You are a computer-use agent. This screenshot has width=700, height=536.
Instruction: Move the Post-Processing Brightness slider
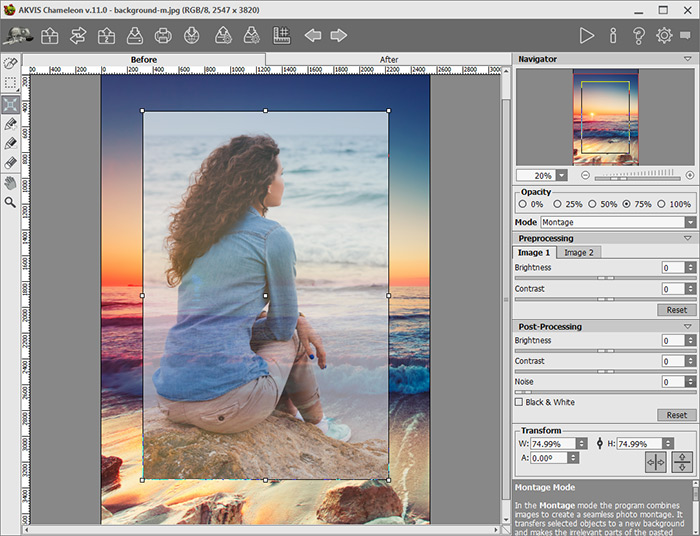(x=605, y=351)
